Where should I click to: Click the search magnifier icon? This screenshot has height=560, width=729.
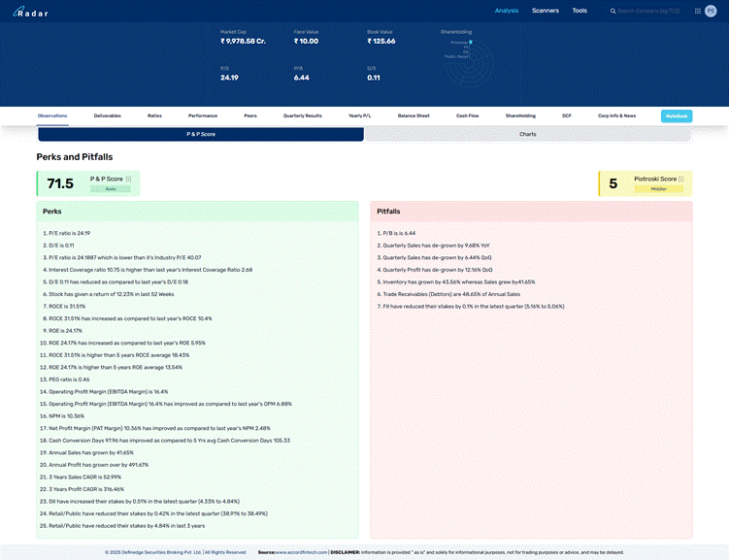[x=613, y=11]
